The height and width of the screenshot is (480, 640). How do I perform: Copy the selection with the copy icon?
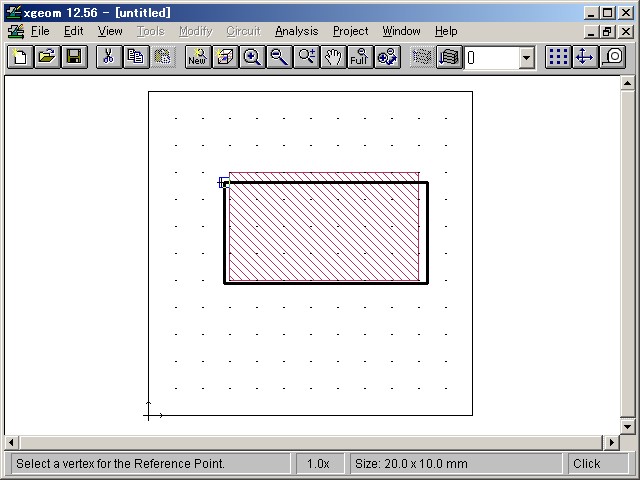136,57
